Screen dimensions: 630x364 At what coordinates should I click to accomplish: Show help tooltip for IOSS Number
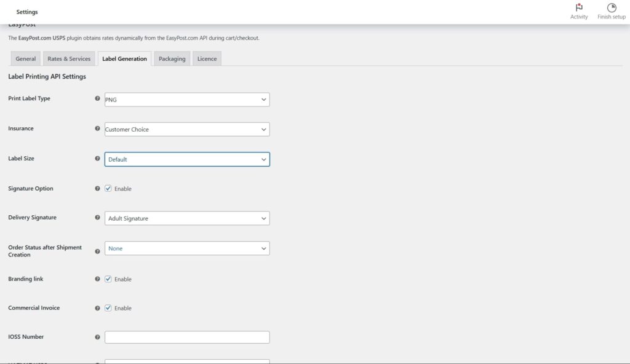click(x=97, y=337)
